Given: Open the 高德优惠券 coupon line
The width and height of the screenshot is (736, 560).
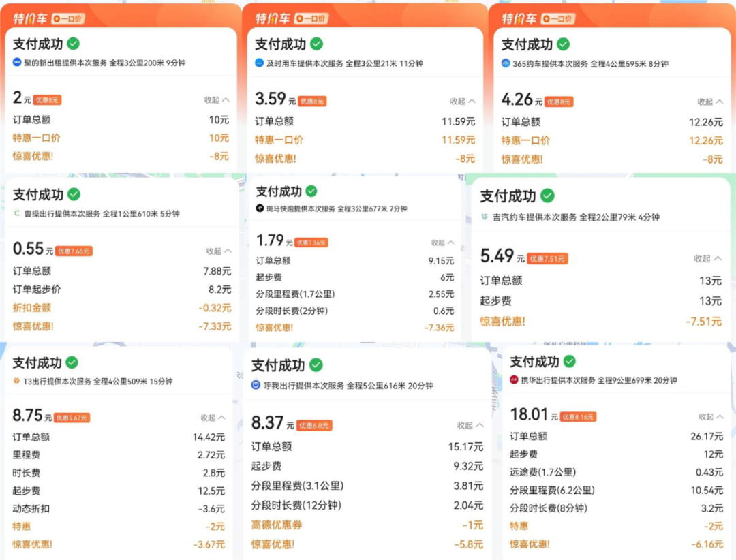Looking at the screenshot, I should pyautogui.click(x=277, y=525).
